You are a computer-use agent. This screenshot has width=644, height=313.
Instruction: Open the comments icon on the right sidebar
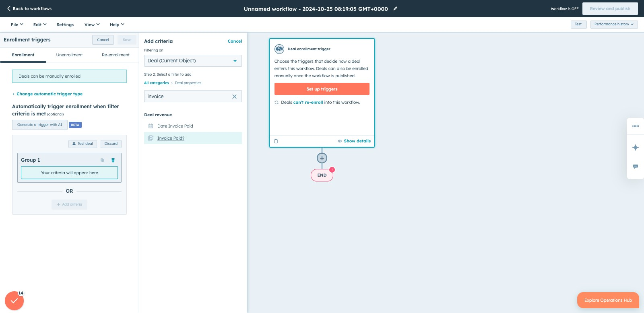pos(636,166)
